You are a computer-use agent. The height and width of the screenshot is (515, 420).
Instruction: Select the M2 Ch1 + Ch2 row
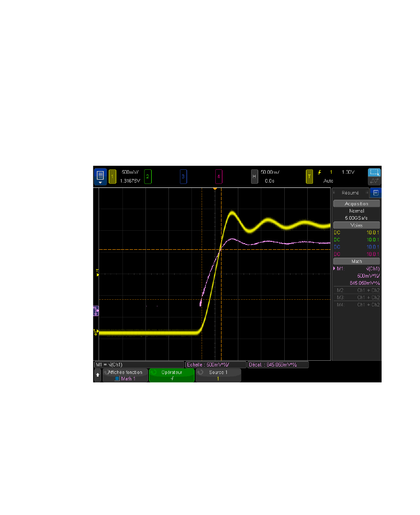[x=356, y=290]
